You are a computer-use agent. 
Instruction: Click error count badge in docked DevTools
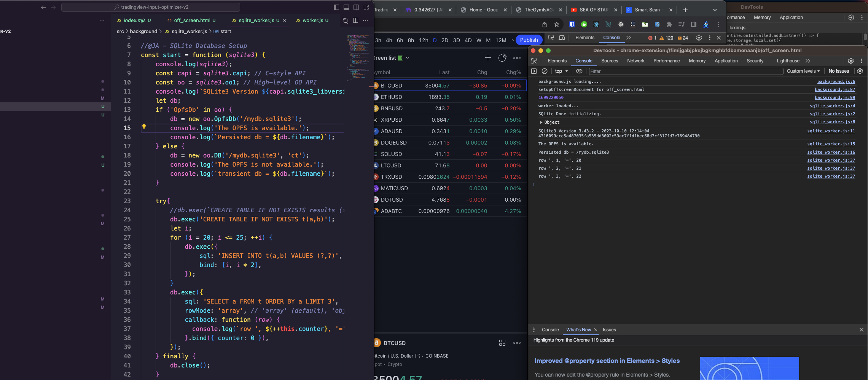tap(652, 38)
